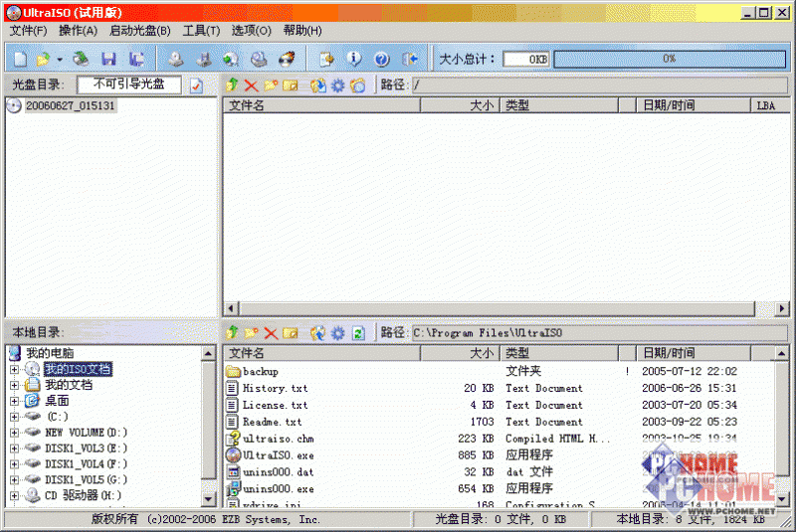Click the Add to image icon in local toolbar
This screenshot has width=796, height=532.
click(x=318, y=333)
